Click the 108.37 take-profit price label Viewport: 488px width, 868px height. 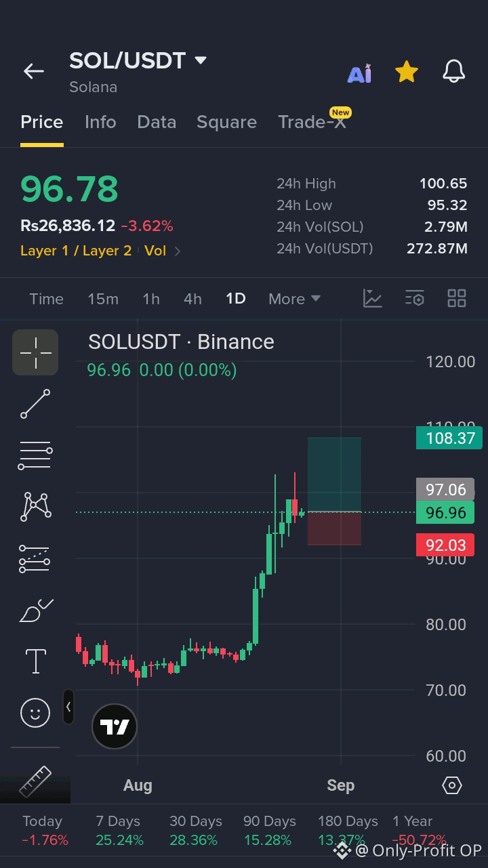click(x=449, y=438)
